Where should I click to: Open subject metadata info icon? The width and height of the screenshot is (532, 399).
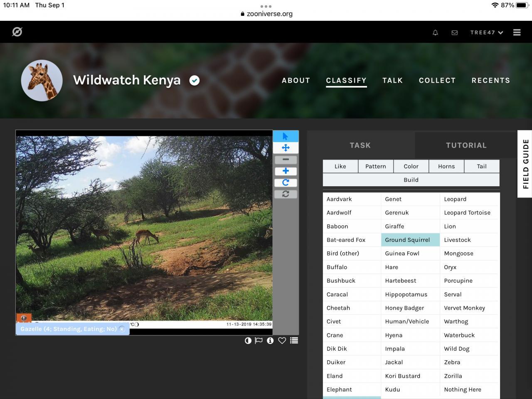tap(270, 340)
